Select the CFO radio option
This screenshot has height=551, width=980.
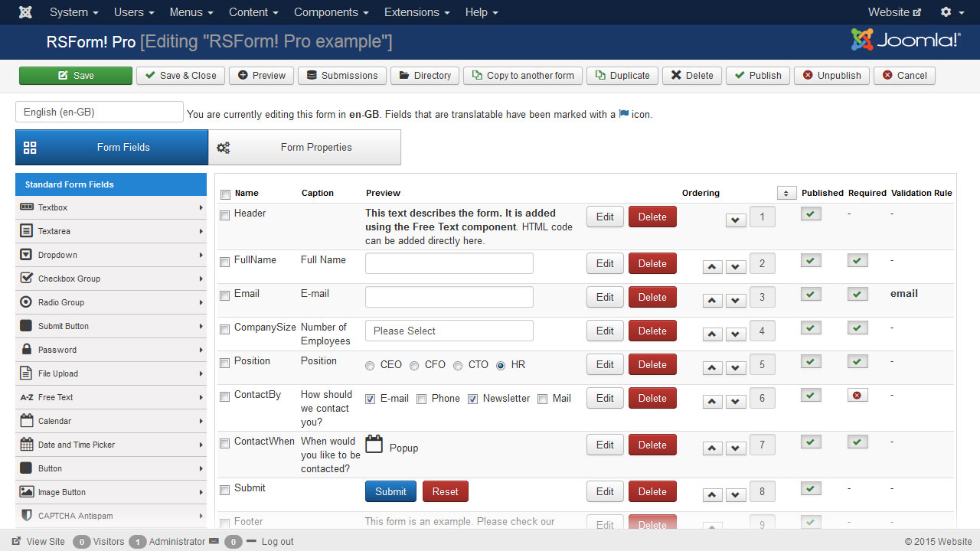pos(414,366)
